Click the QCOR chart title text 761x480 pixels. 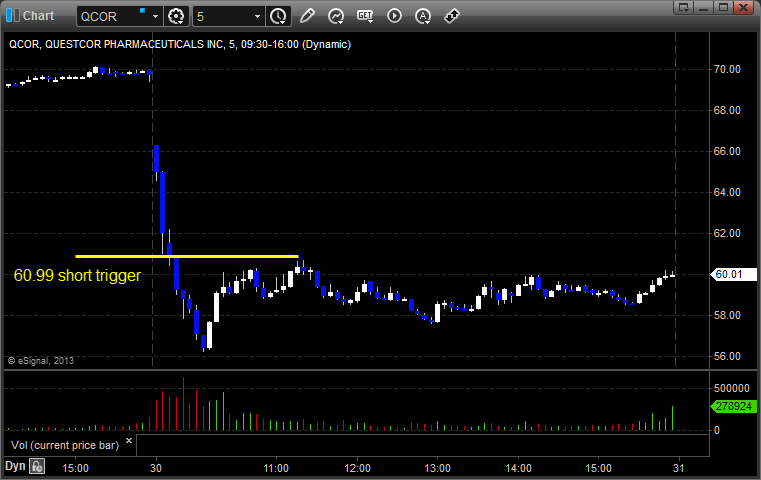[x=180, y=44]
